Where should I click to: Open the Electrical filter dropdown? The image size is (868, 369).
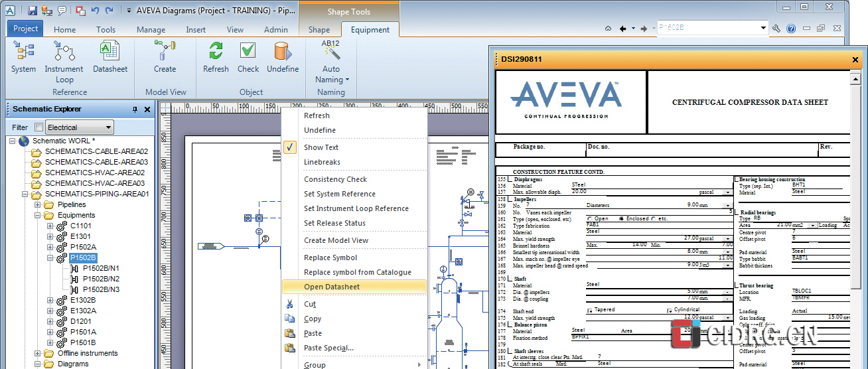click(108, 127)
